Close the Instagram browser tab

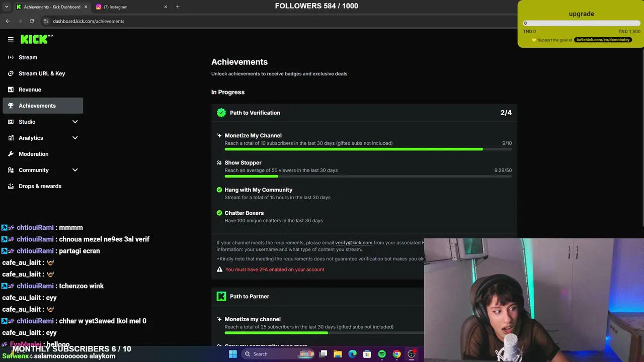[x=166, y=7]
